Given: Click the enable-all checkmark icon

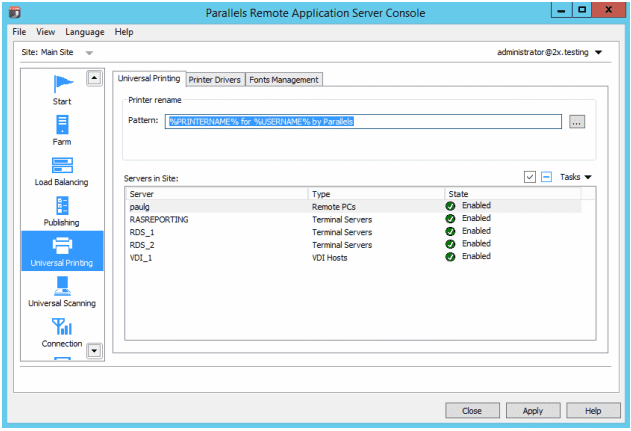Looking at the screenshot, I should [x=530, y=177].
